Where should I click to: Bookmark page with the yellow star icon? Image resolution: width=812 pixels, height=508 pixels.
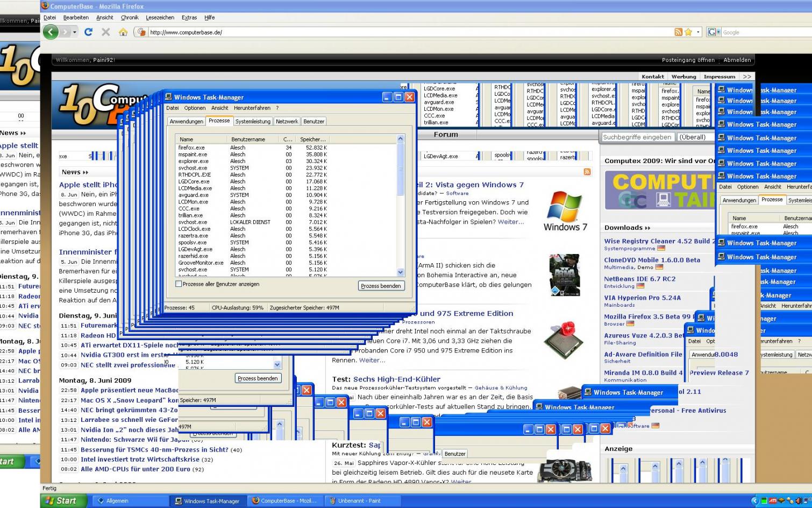point(688,32)
